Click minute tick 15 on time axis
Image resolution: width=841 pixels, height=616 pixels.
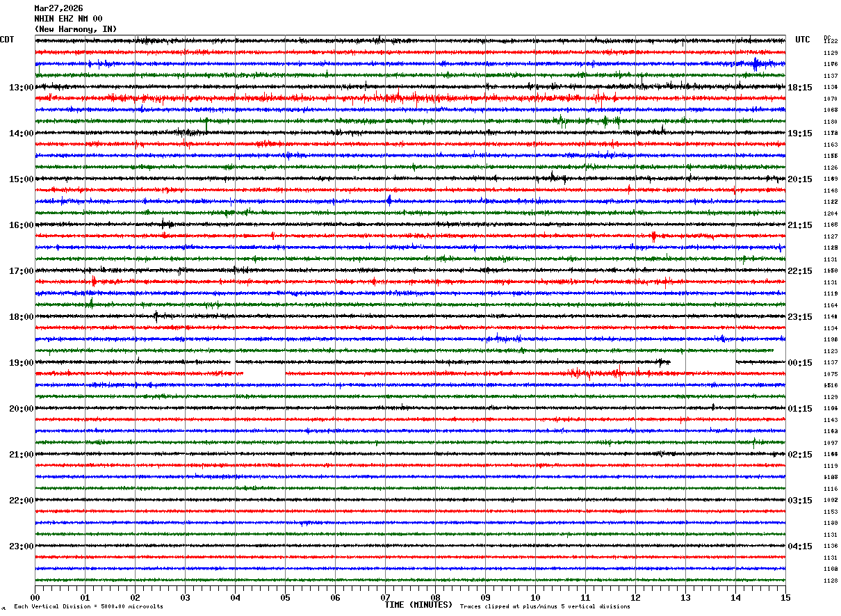[x=785, y=597]
